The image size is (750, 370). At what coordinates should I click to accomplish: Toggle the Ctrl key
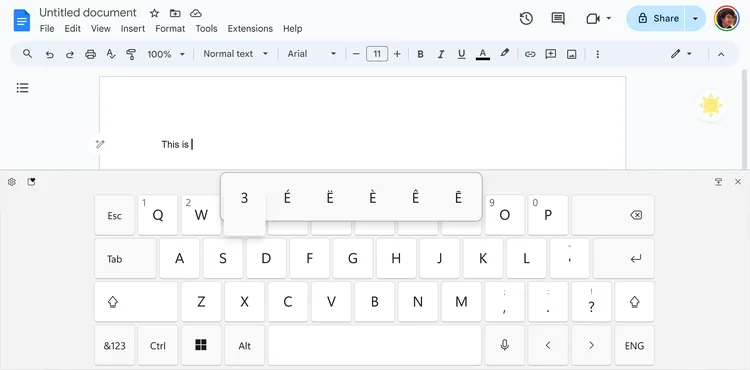(x=158, y=345)
